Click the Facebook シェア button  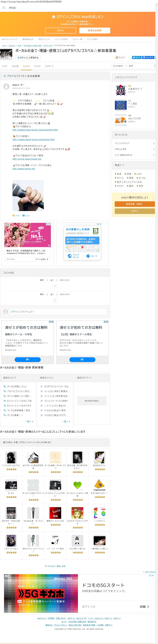click(x=148, y=57)
